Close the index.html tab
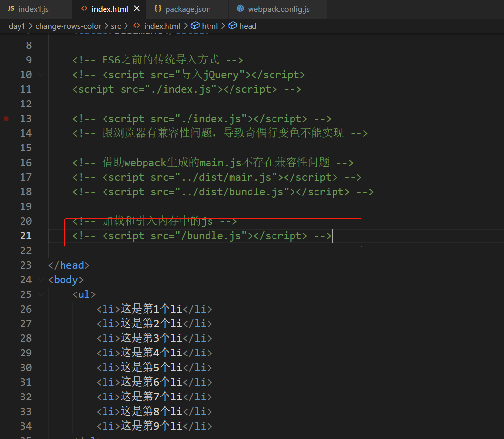 (x=137, y=9)
